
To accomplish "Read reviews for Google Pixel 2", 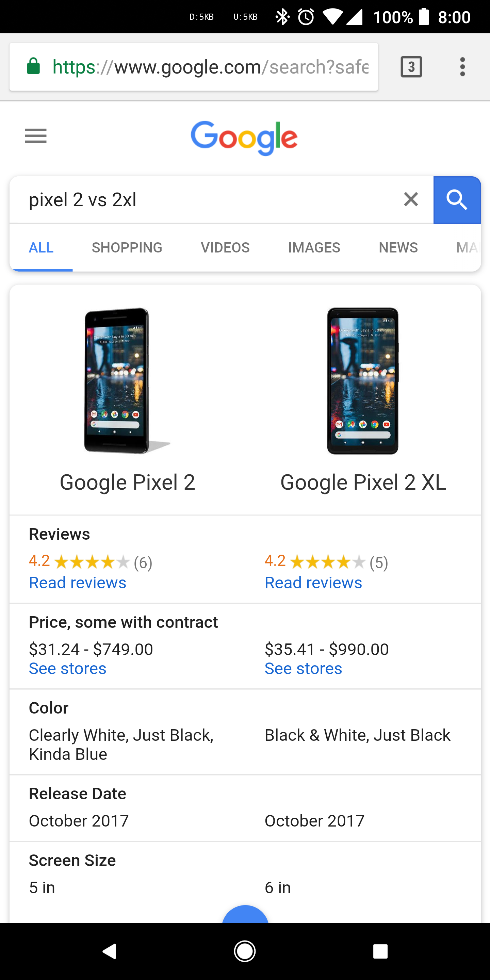I will (x=78, y=583).
